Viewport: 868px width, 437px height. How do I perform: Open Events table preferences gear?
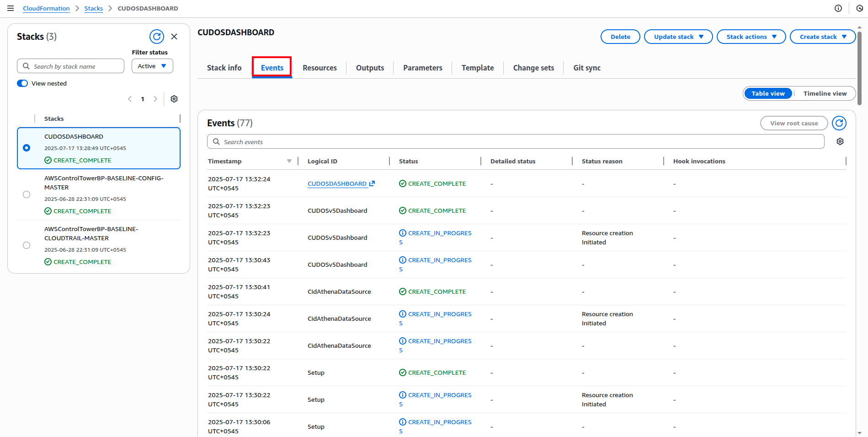(840, 141)
